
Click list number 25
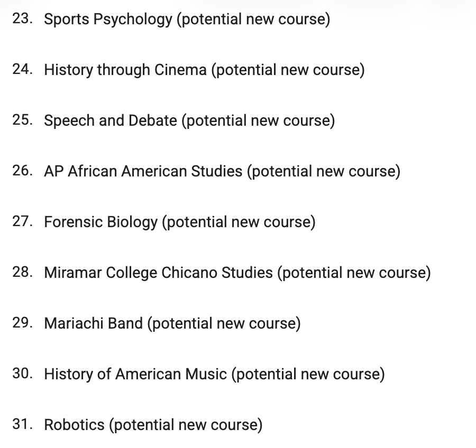(23, 121)
